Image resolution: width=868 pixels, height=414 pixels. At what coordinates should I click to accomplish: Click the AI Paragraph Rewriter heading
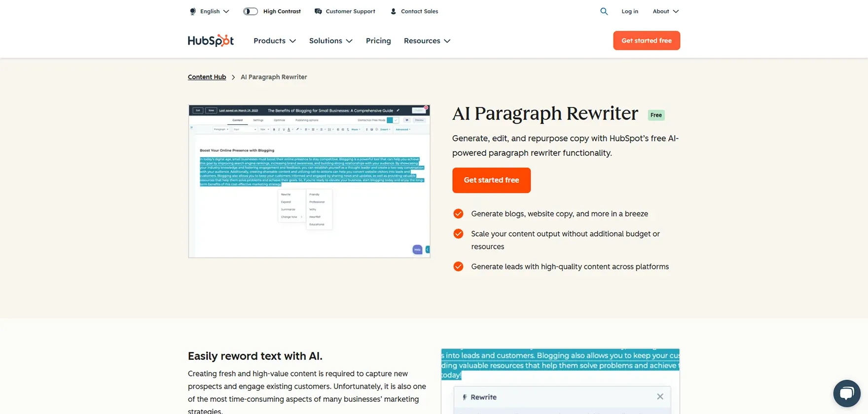tap(545, 113)
